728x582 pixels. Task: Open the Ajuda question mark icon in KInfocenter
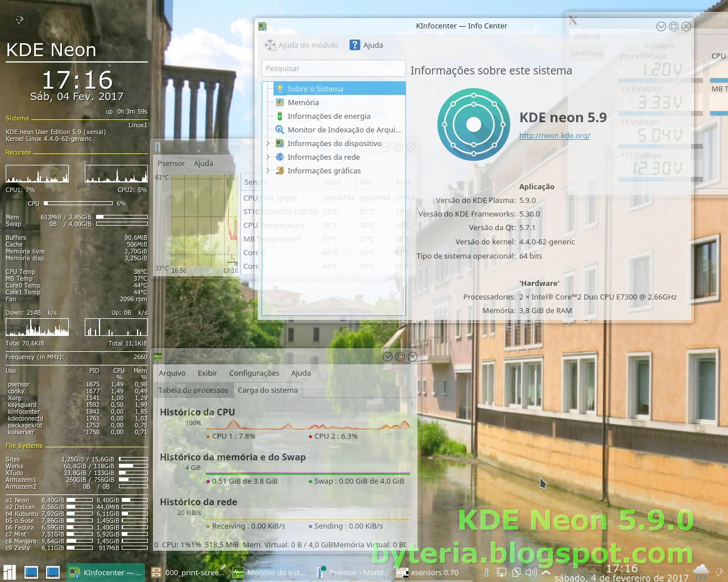click(x=355, y=45)
